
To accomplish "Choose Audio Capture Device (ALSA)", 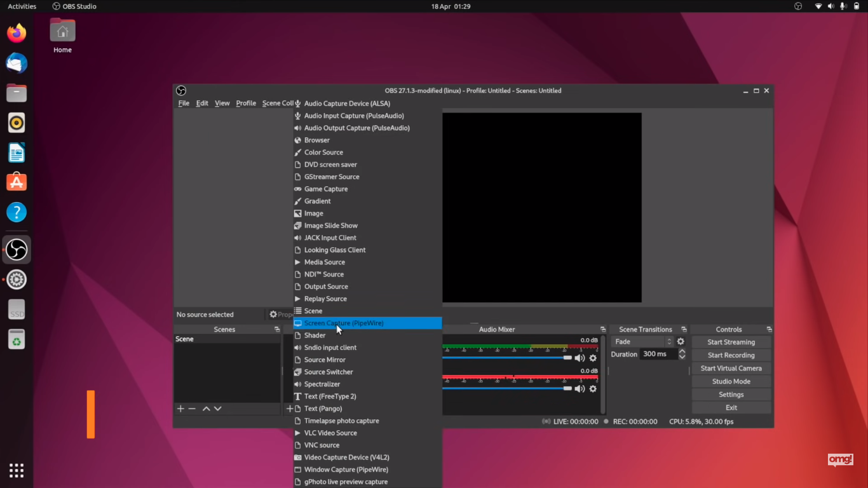I will (x=367, y=104).
